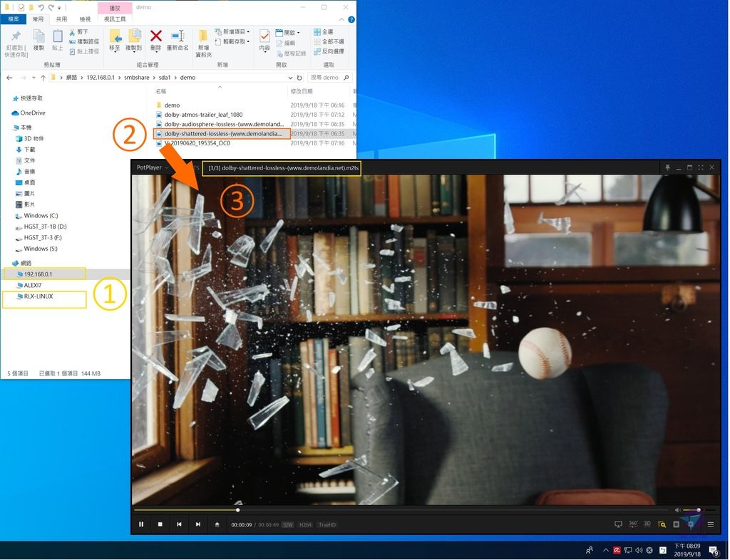Toggle S/W decoder badge in PotPlayer

click(288, 525)
